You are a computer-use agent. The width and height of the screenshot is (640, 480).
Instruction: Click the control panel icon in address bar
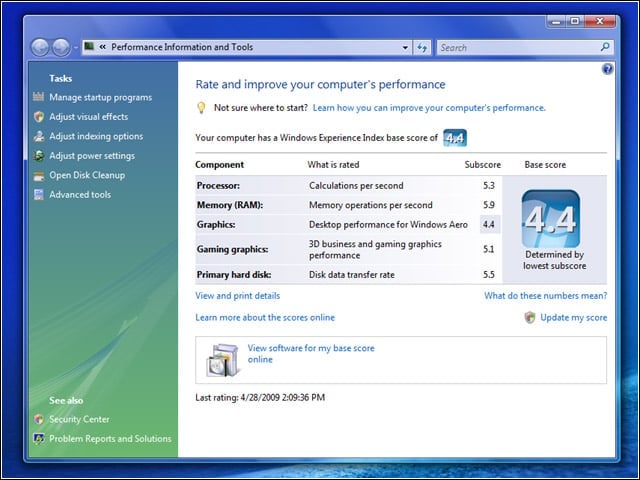pos(89,47)
